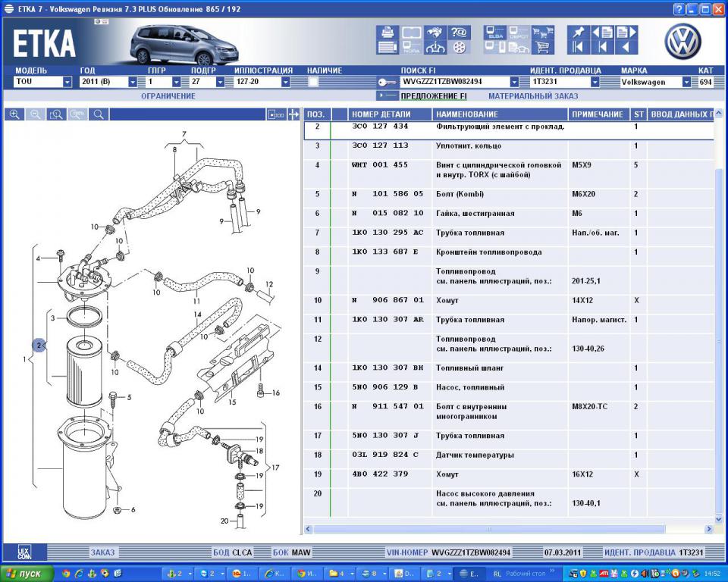Screen dimensions: 728x582
Task: Toggle the НАЛИЧИЕ checkbox
Action: pos(313,82)
